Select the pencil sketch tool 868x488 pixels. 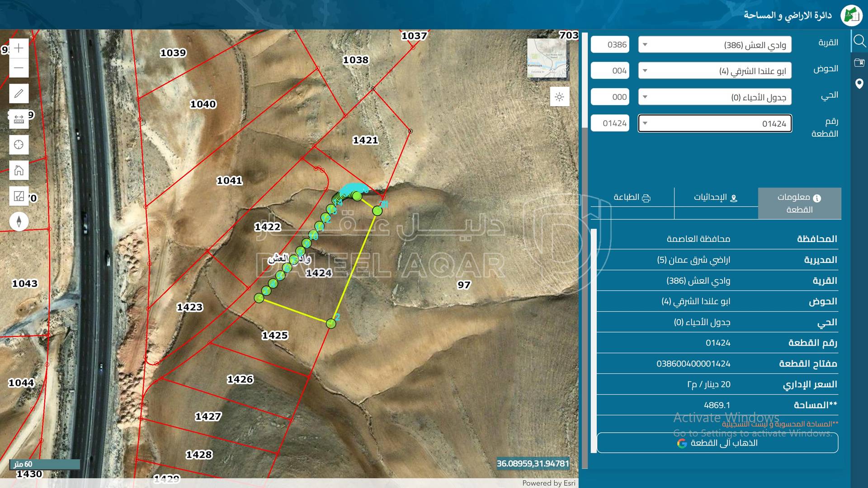pyautogui.click(x=19, y=94)
